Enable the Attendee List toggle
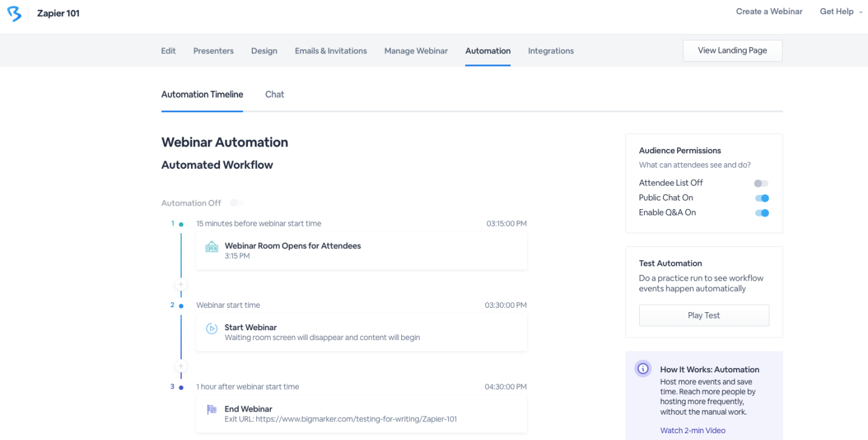This screenshot has height=440, width=868. 761,183
